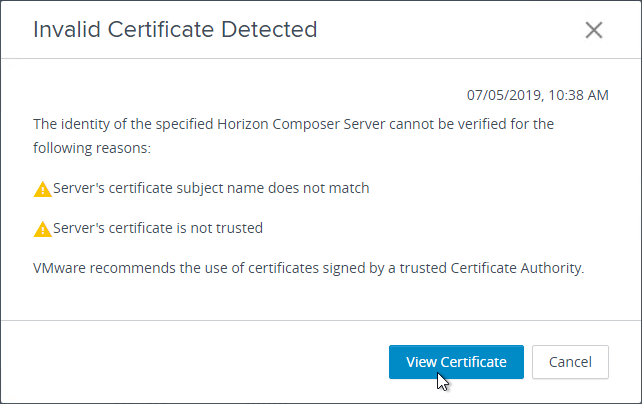Select the certificate is not trusted message

[158, 228]
